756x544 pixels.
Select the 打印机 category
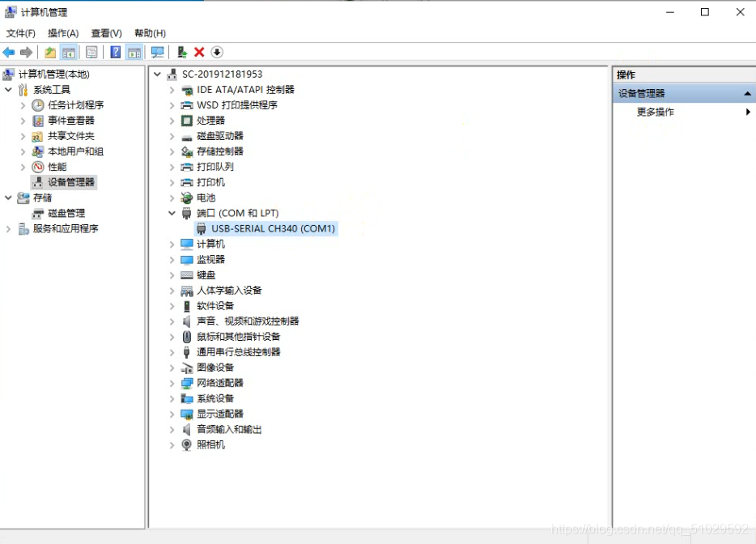(x=210, y=182)
